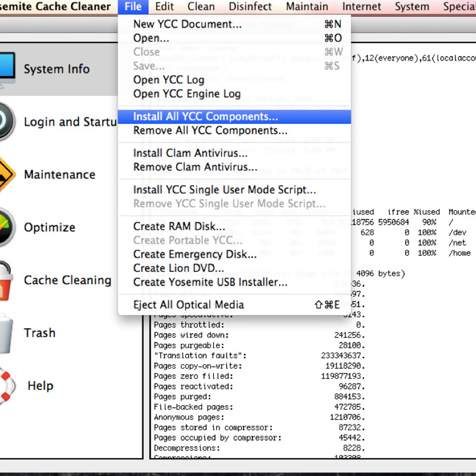Choose Create Yosemite USB Installer
This screenshot has width=476, height=476.
point(234,282)
